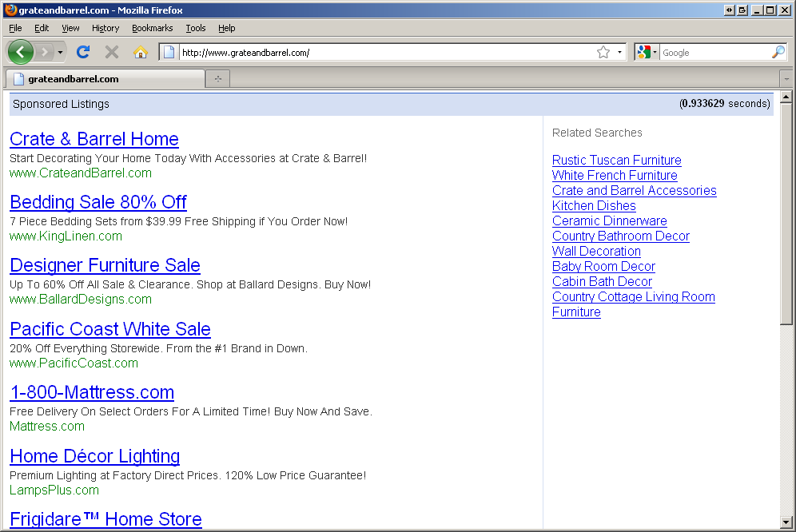Click the Firefox icon in title bar
Viewport: 796px width, 532px height.
(x=10, y=10)
